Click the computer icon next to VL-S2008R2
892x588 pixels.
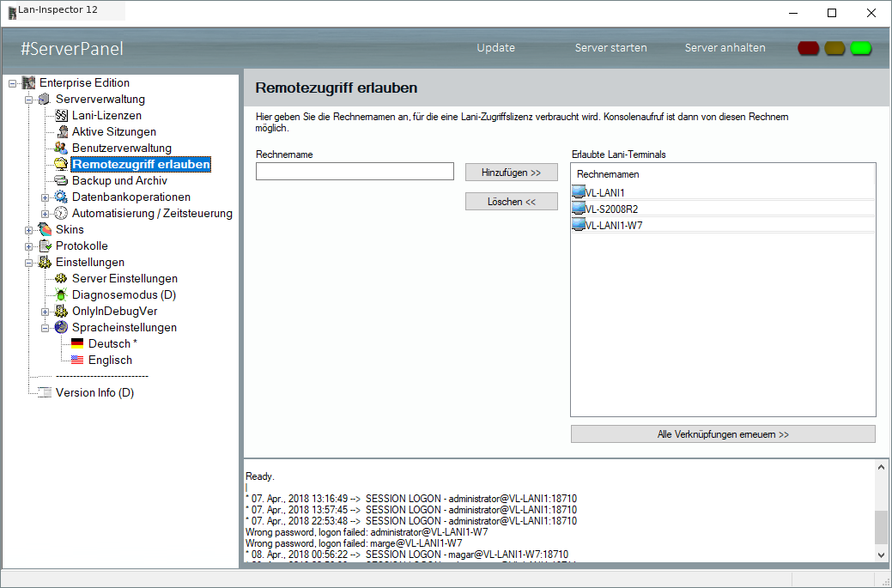tap(579, 209)
